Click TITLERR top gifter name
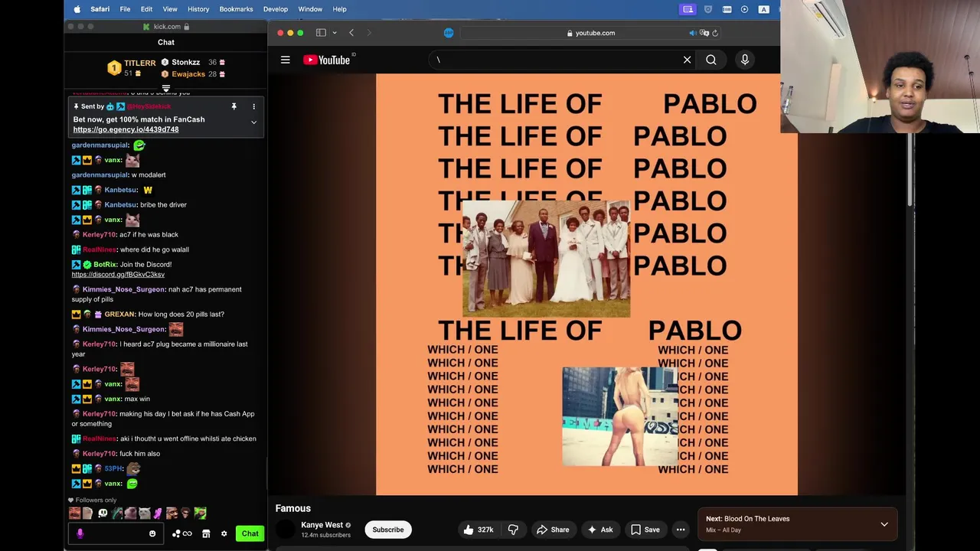Image resolution: width=980 pixels, height=551 pixels. [x=140, y=63]
